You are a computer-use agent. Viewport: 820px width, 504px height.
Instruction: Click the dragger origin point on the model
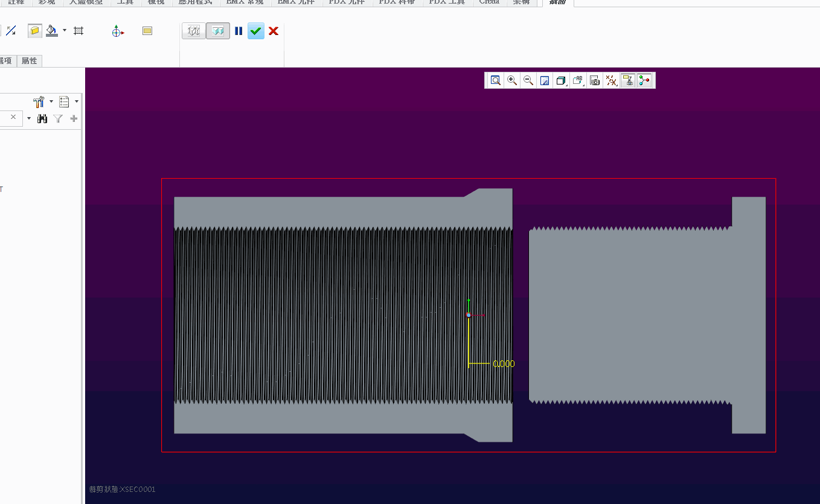[469, 315]
